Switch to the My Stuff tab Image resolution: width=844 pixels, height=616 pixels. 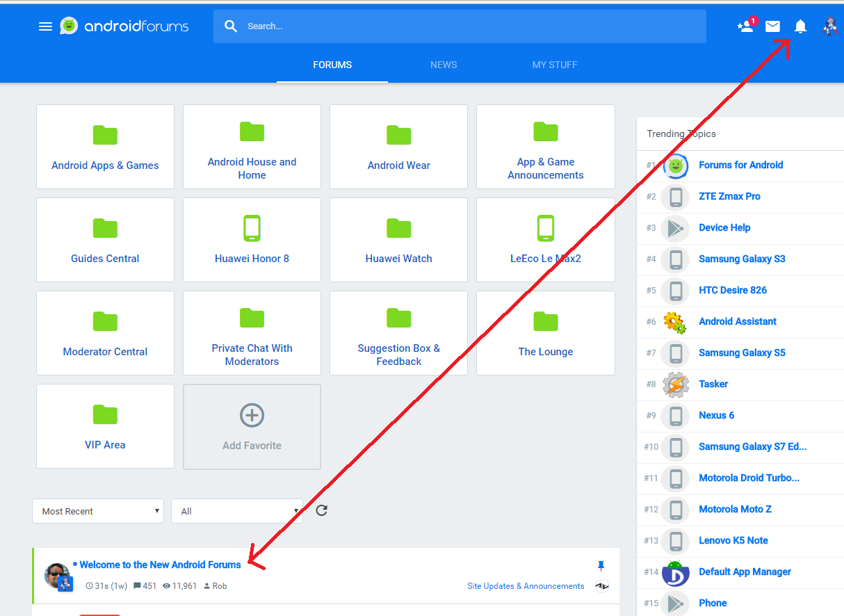[x=555, y=65]
